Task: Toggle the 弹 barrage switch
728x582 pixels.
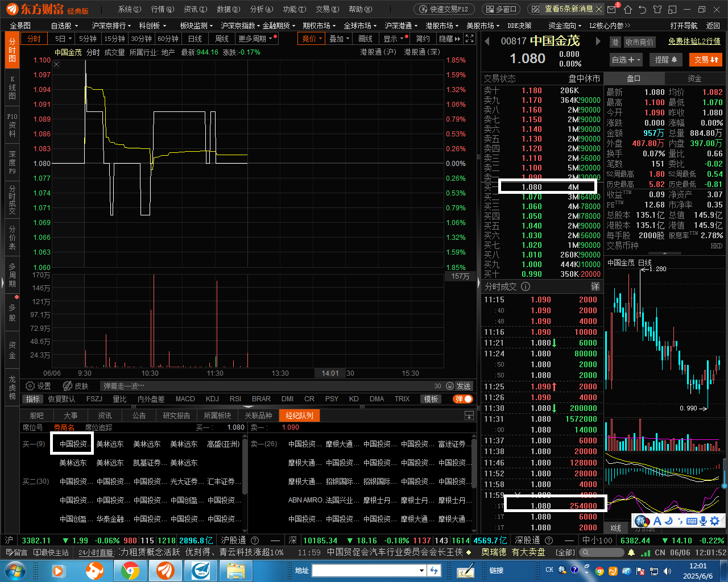Action: 463,399
